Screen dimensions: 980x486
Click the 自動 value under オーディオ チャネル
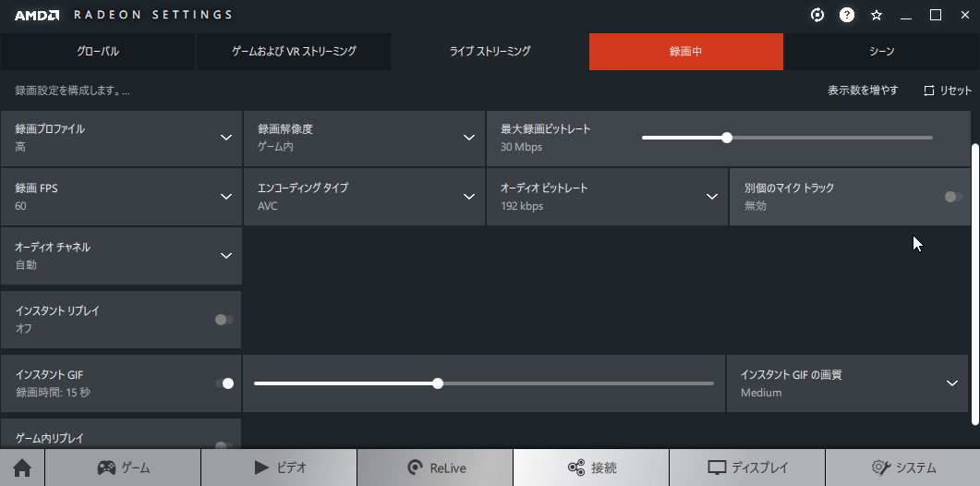26,265
